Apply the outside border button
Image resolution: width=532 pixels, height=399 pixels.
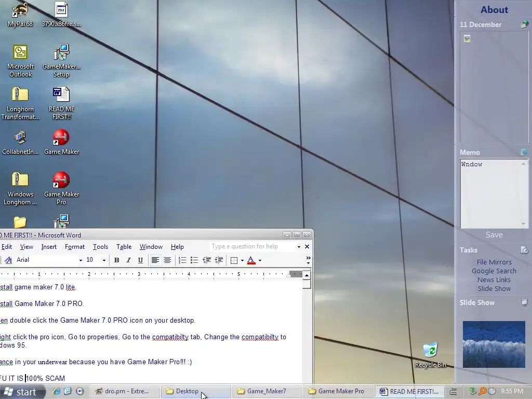234,260
